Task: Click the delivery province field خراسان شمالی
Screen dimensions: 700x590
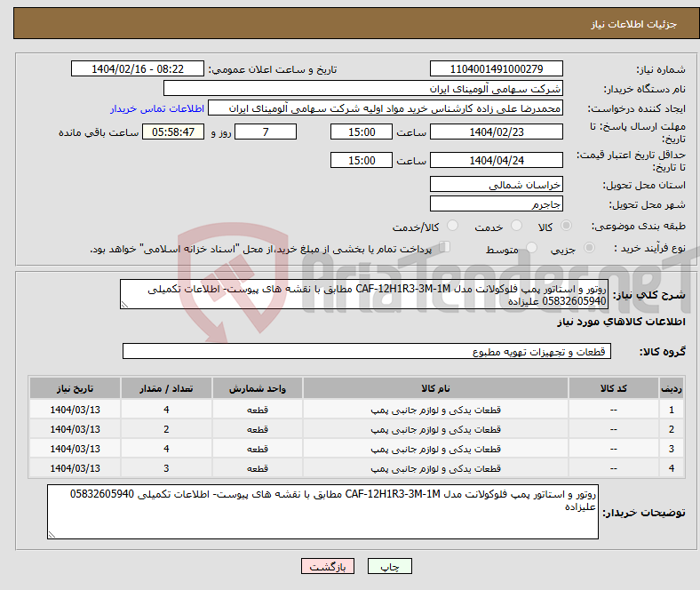Action: (x=496, y=185)
